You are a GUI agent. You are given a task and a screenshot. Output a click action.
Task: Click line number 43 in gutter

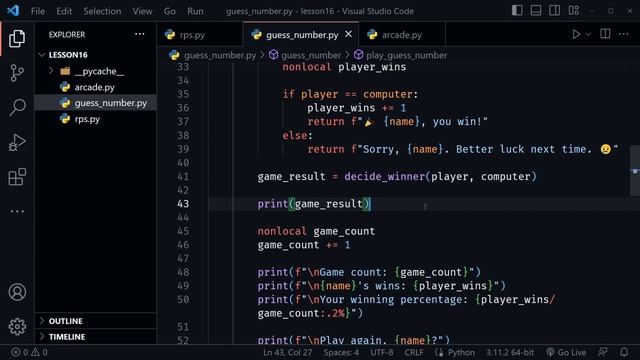tap(183, 204)
